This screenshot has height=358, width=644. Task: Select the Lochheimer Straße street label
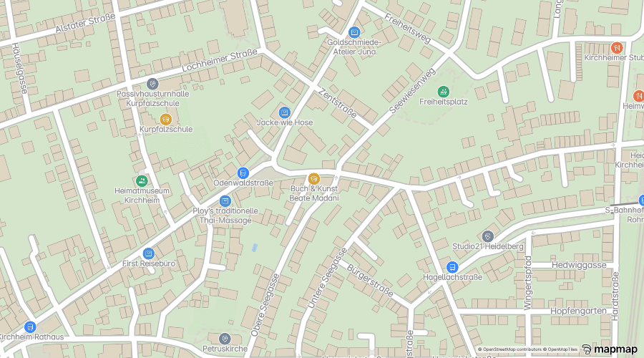tap(220, 60)
